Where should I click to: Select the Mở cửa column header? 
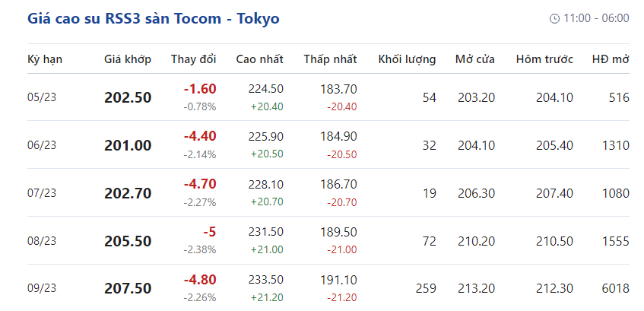click(475, 59)
